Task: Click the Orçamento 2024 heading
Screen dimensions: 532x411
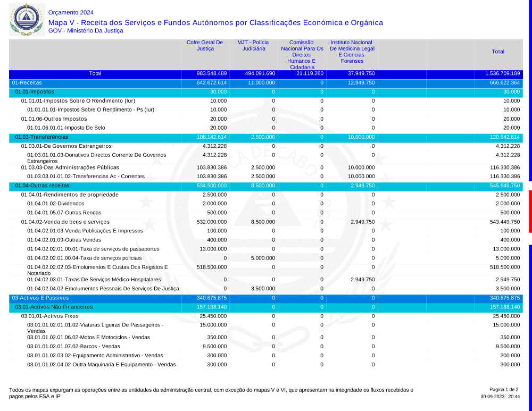Action: 70,12
